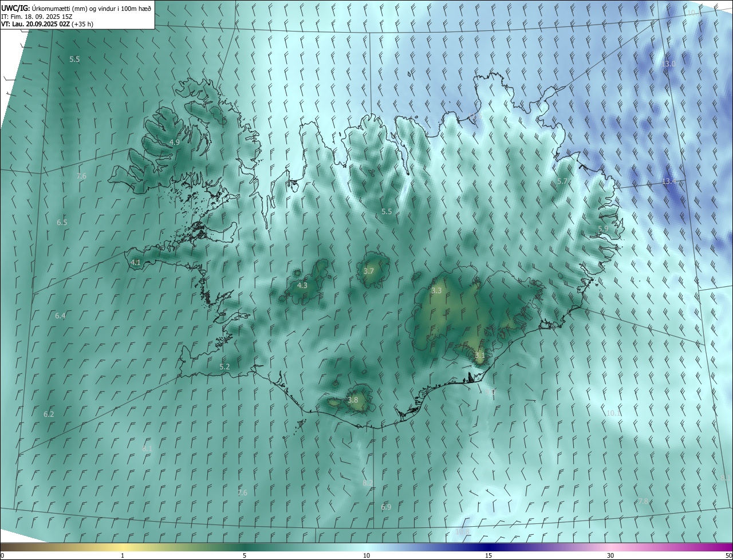This screenshot has height=560, width=733.
Task: Click the 5.7 value label
Action: coord(562,181)
